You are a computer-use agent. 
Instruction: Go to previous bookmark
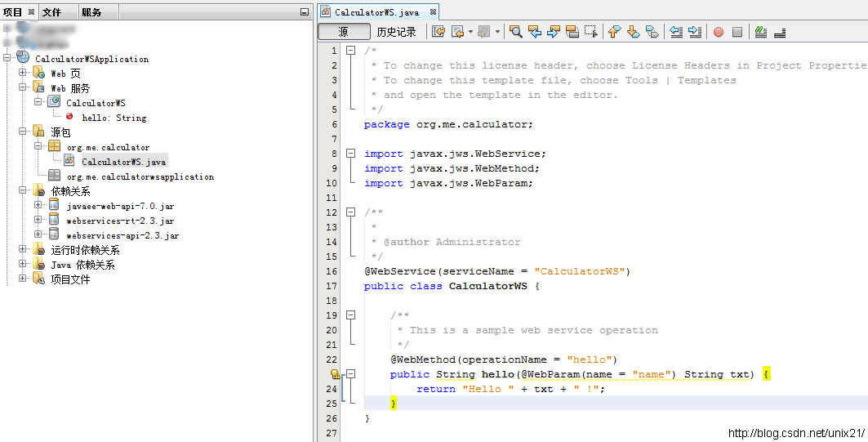tap(615, 32)
